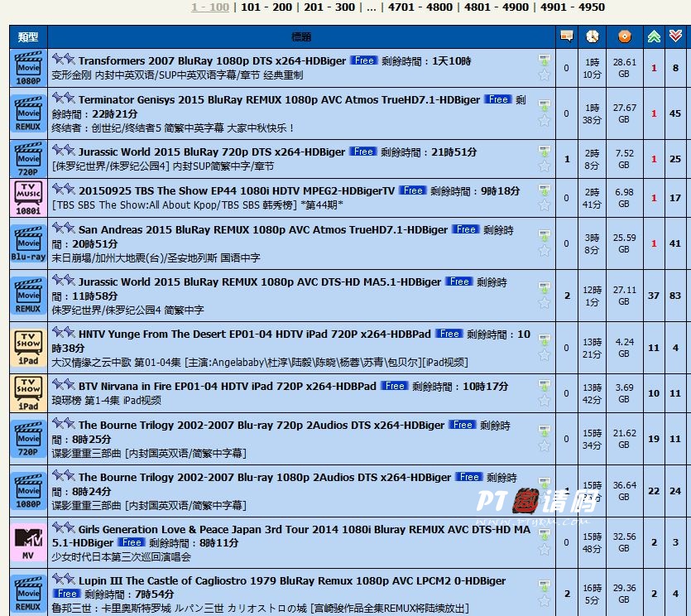Viewport: 691px width, 616px height.
Task: Open Movie REMUX category icon for Terminator Genisys
Action: coord(28,113)
